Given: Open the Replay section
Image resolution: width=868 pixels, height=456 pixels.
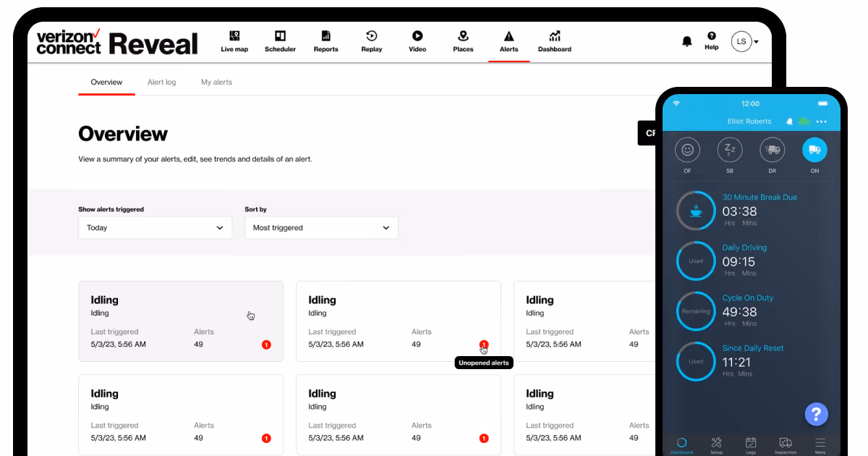Looking at the screenshot, I should (x=371, y=41).
